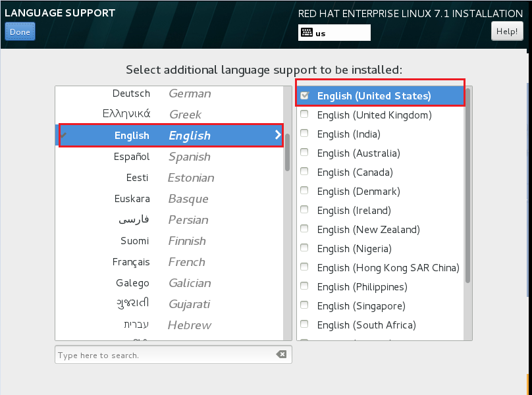532x395 pixels.
Task: Check English (South Africa) checkbox
Action: 304,325
